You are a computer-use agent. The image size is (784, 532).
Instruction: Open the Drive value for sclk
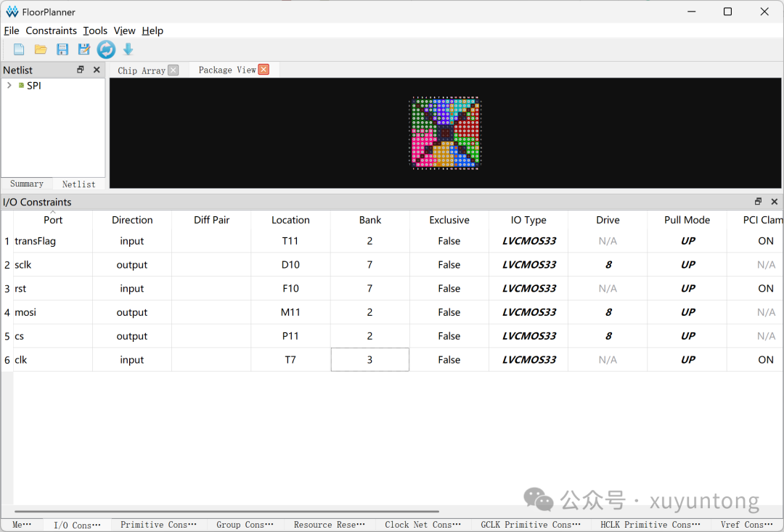pos(608,264)
